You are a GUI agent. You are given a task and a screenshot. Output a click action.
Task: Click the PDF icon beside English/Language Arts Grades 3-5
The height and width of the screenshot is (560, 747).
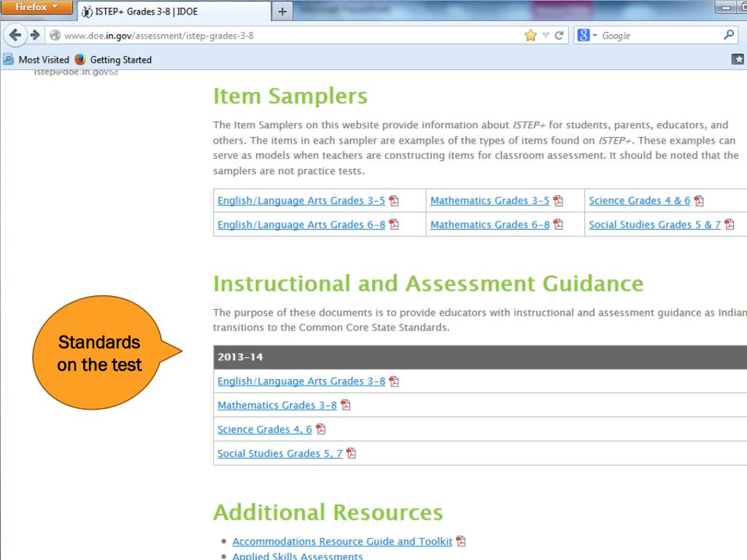[x=394, y=201]
